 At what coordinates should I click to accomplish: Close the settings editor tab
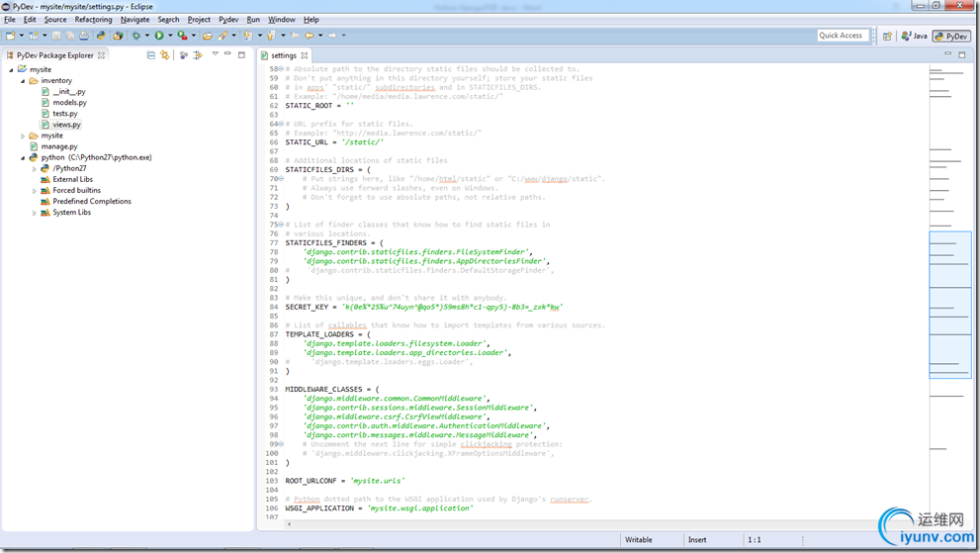(x=305, y=55)
